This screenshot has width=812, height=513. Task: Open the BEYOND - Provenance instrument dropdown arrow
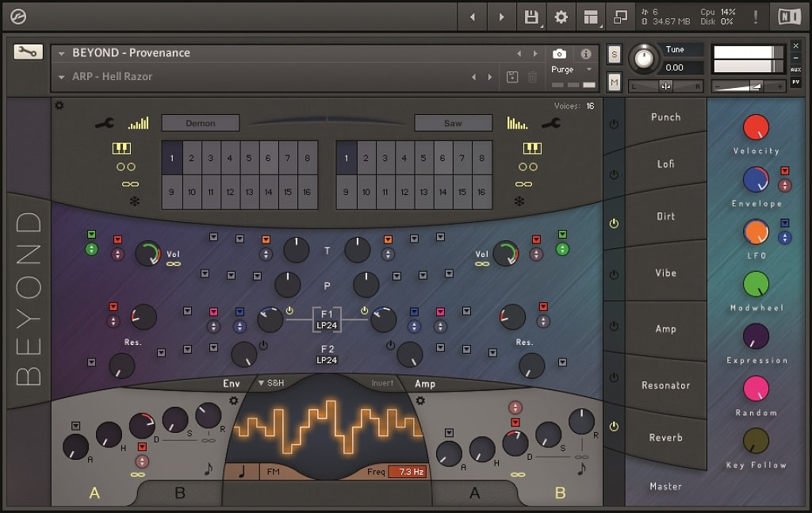coord(62,53)
